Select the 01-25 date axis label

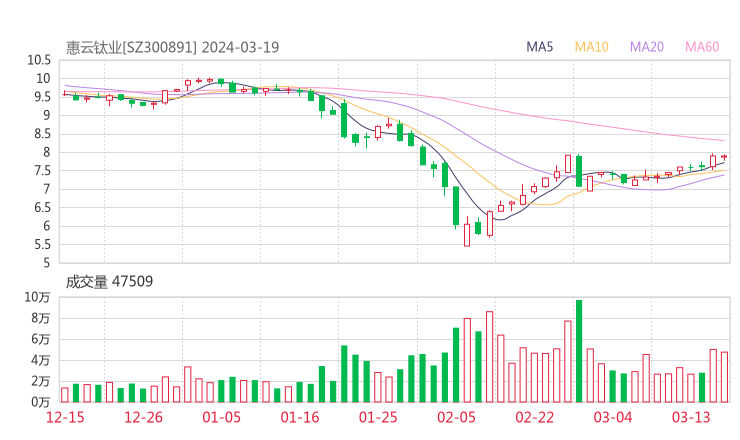tap(378, 417)
